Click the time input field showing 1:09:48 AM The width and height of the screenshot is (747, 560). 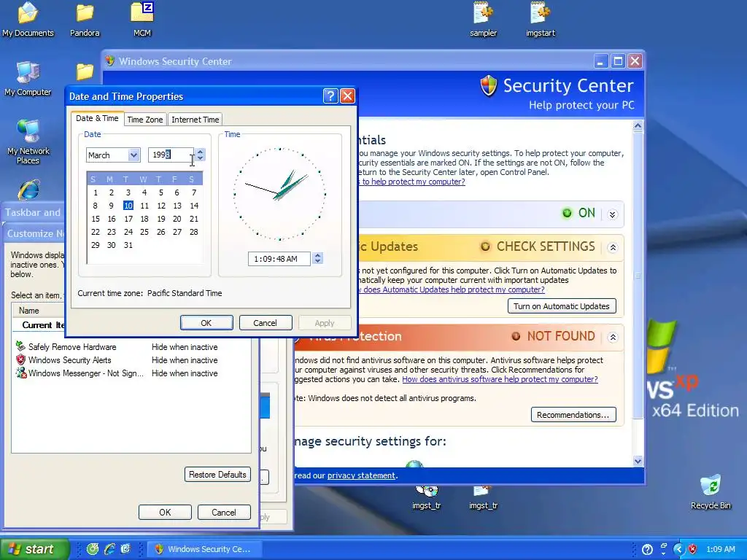point(279,259)
